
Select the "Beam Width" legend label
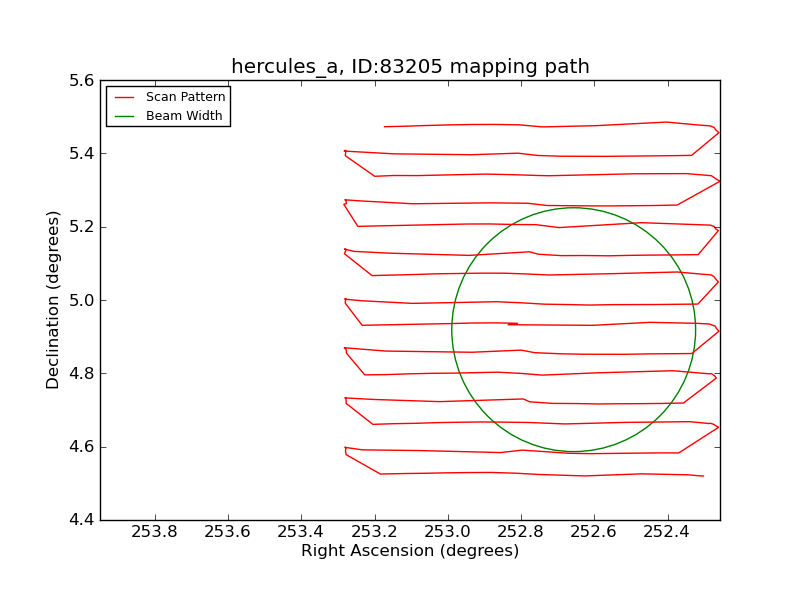click(184, 116)
